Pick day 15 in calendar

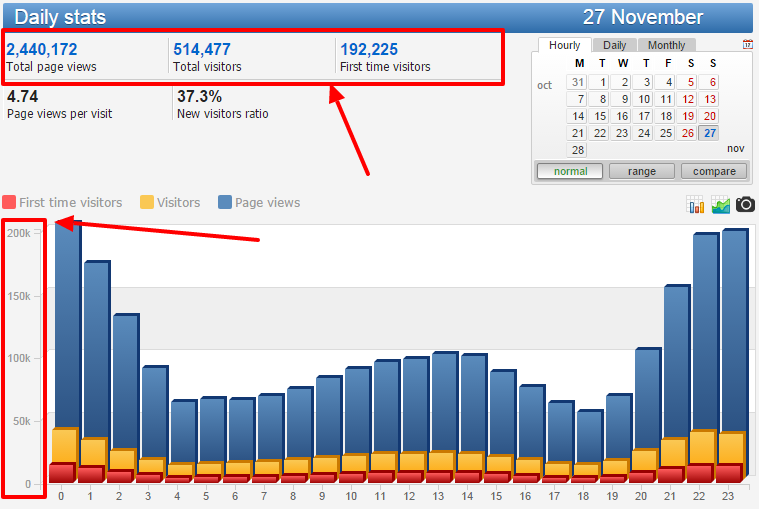599,116
